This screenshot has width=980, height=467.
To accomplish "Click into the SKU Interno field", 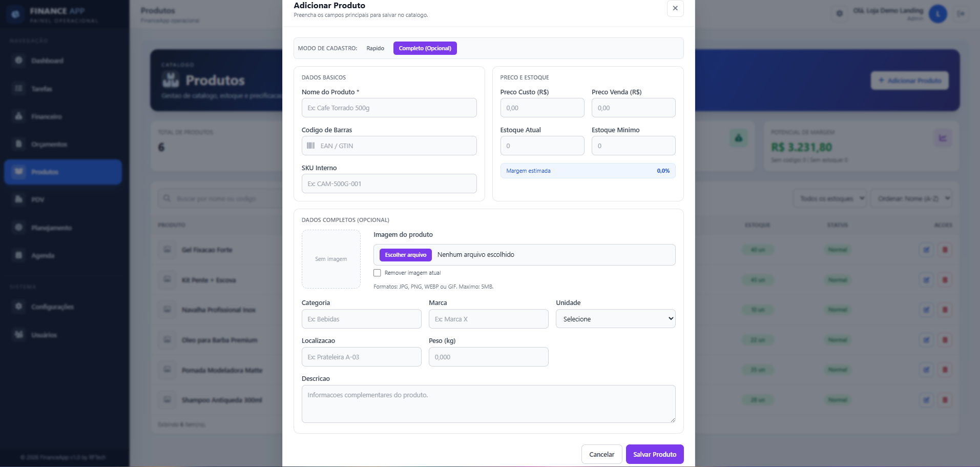I will [389, 184].
